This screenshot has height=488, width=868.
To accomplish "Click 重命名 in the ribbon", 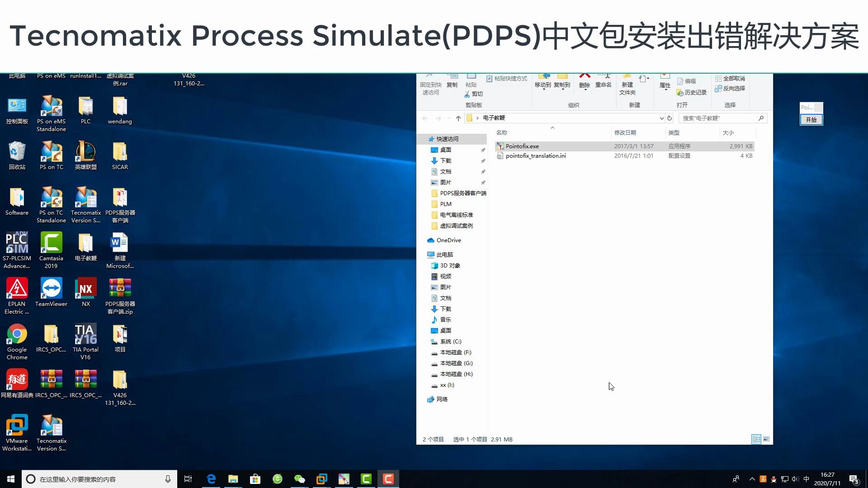I will pyautogui.click(x=604, y=80).
